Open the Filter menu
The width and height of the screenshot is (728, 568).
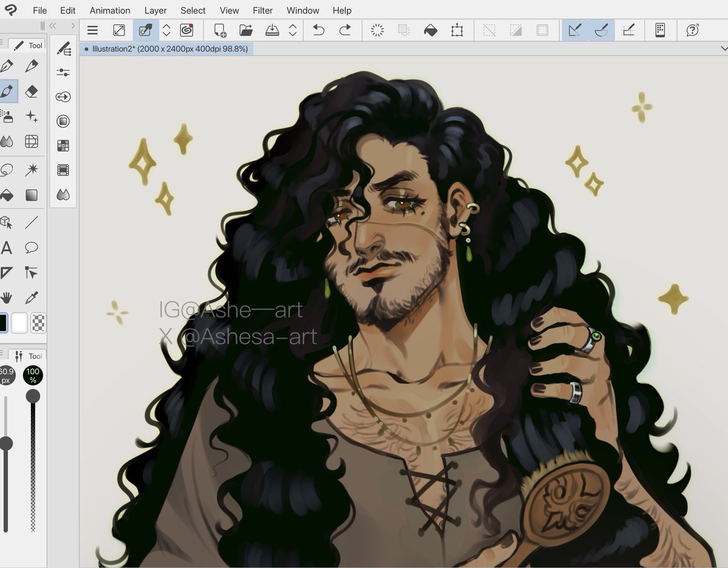tap(263, 10)
